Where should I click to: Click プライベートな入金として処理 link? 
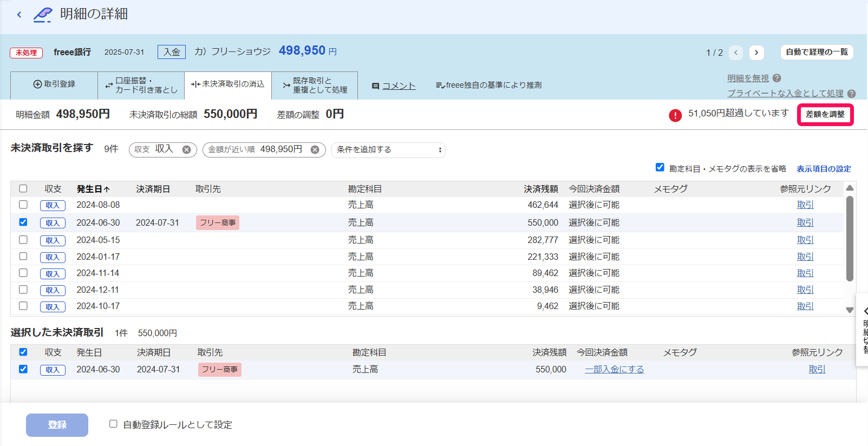tap(785, 94)
